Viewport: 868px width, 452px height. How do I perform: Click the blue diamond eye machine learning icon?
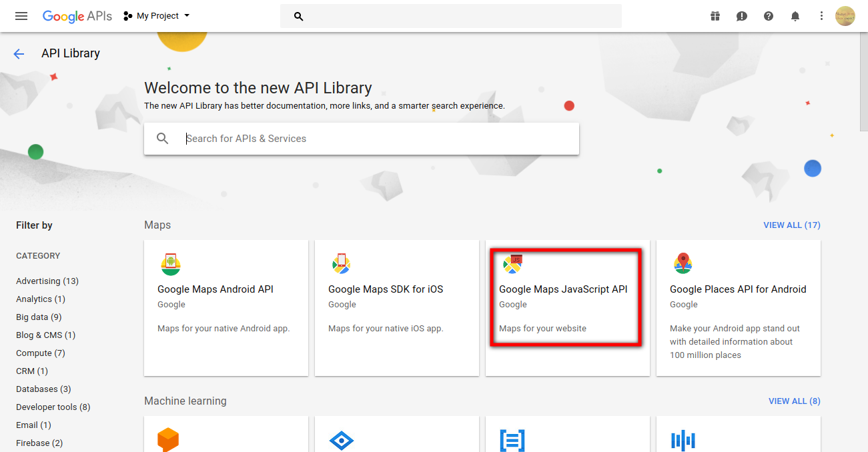pyautogui.click(x=342, y=441)
